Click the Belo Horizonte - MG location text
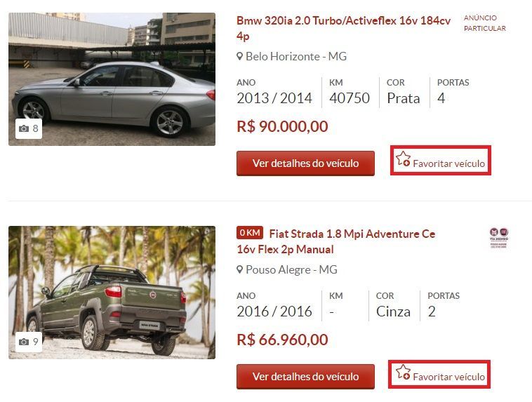Screen dimensions: 532x402 click(x=296, y=56)
